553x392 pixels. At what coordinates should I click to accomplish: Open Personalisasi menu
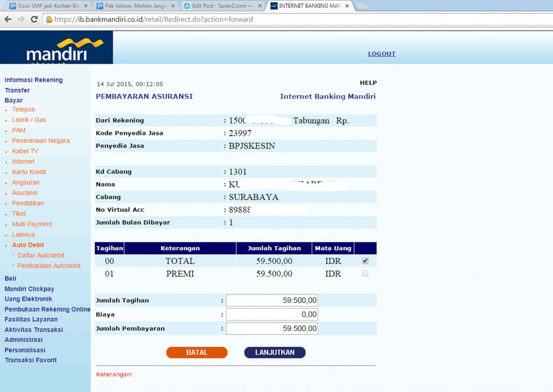25,350
